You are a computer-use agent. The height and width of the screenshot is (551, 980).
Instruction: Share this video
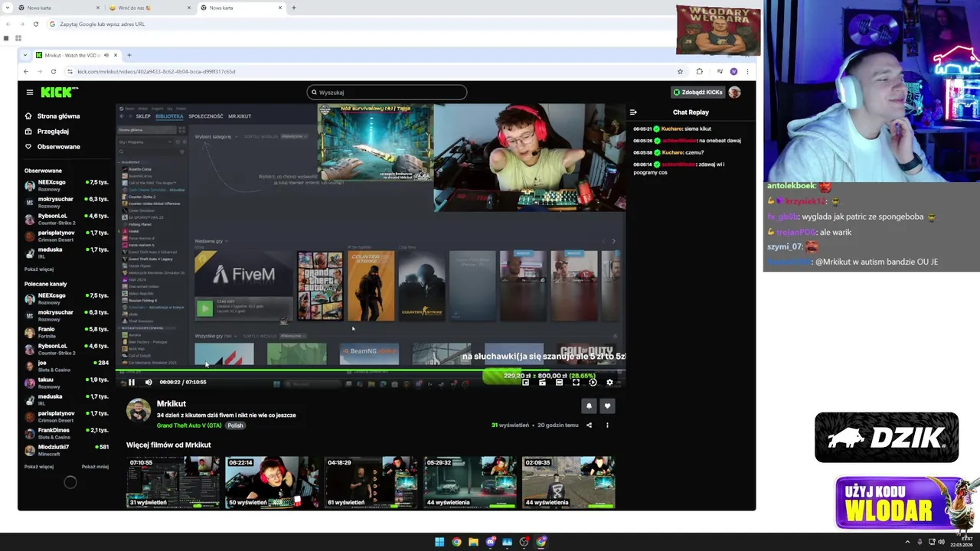tap(589, 425)
